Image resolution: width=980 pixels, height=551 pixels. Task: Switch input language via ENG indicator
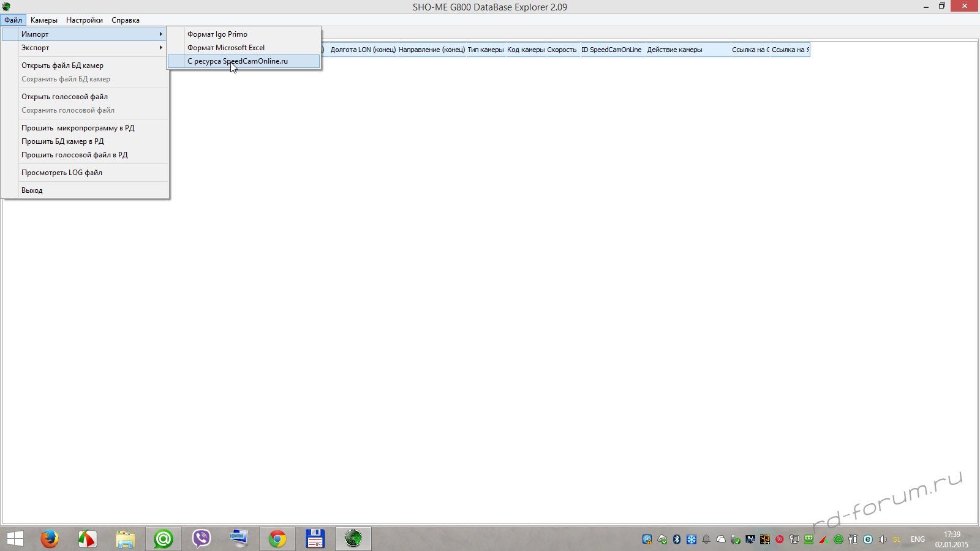tap(918, 539)
